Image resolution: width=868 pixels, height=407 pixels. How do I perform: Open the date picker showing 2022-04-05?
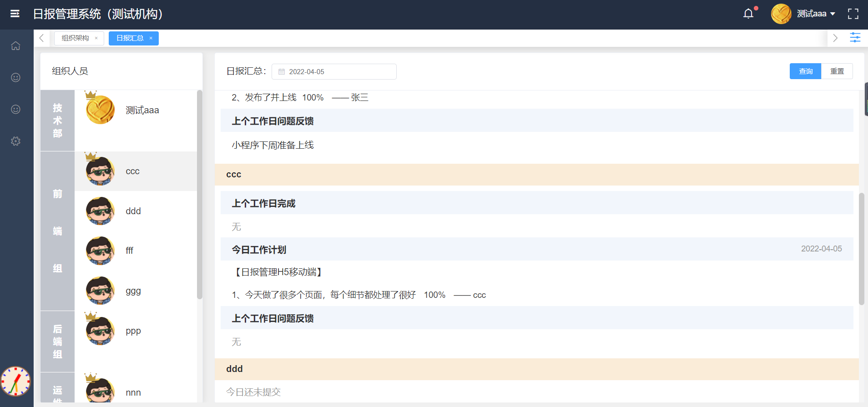click(x=334, y=71)
